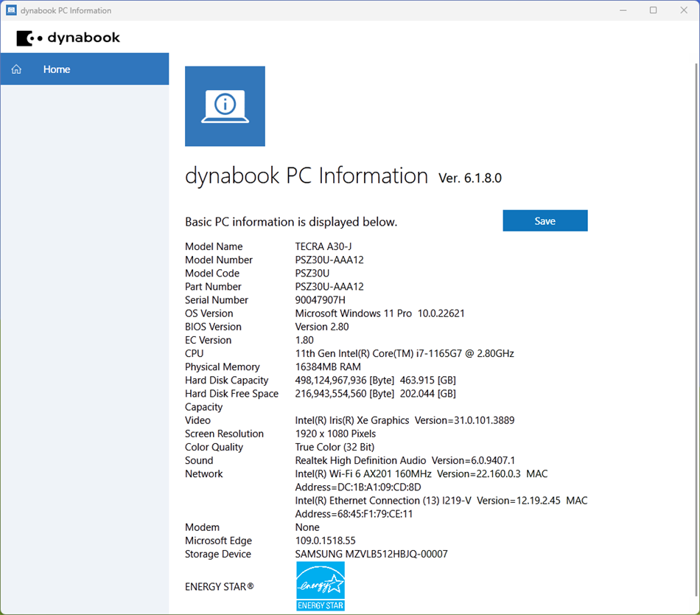Click Microsoft Edge version 109.0.1518.55

(x=326, y=541)
